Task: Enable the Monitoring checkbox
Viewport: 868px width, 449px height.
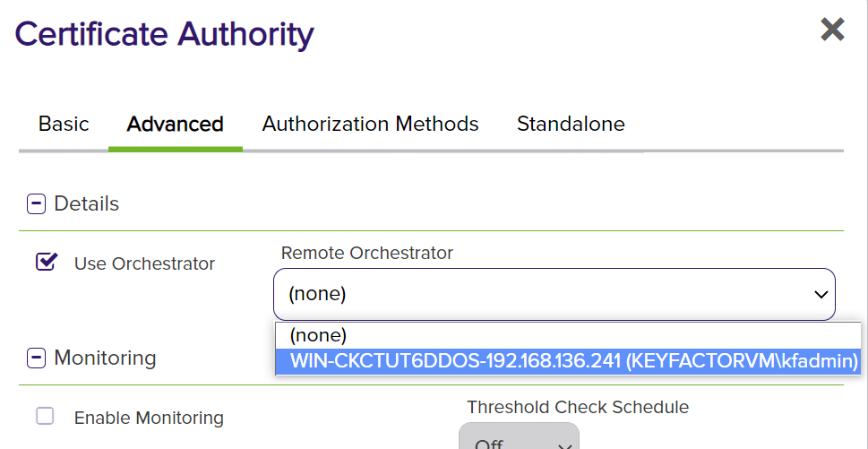Action: click(x=45, y=416)
